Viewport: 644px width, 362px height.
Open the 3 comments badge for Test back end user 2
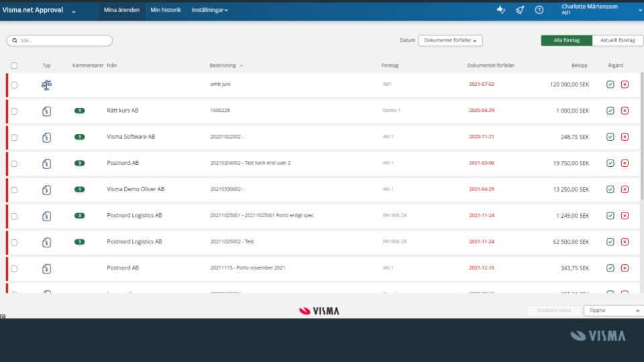tap(79, 164)
